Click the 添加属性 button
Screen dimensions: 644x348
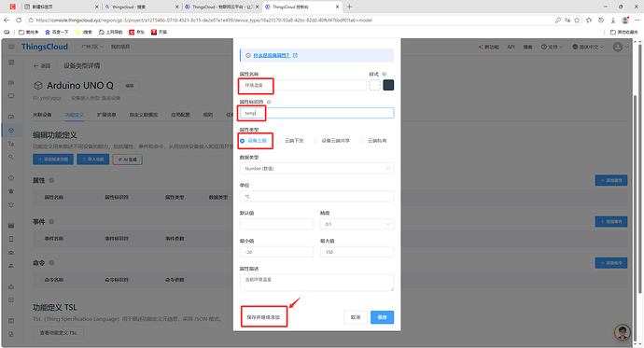610,180
